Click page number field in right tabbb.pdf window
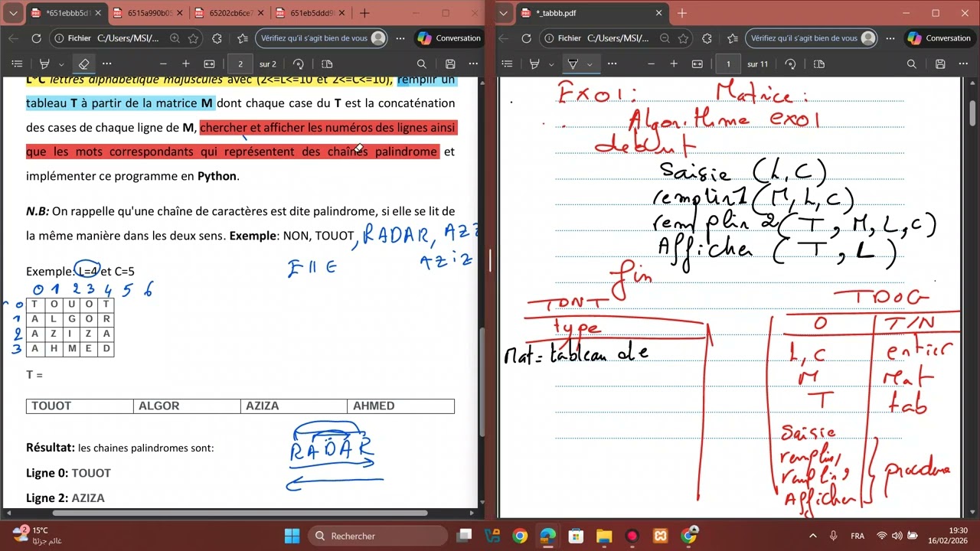This screenshot has width=980, height=551. (x=728, y=64)
